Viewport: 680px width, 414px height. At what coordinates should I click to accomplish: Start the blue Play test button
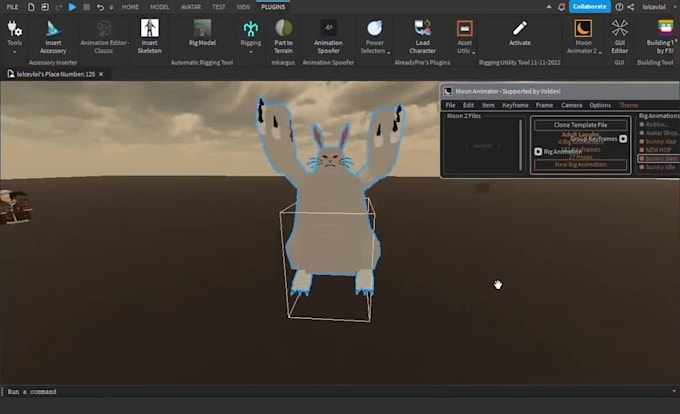click(72, 7)
